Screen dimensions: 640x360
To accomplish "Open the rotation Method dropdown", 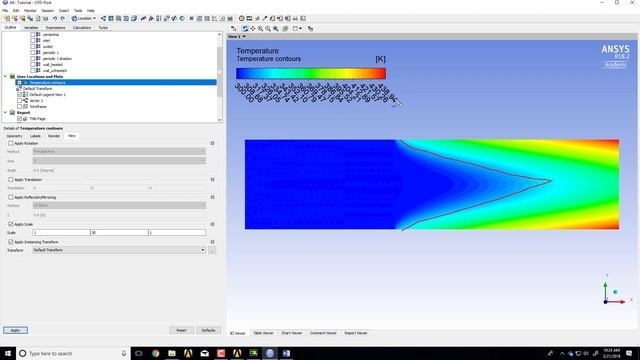I will click(x=119, y=151).
